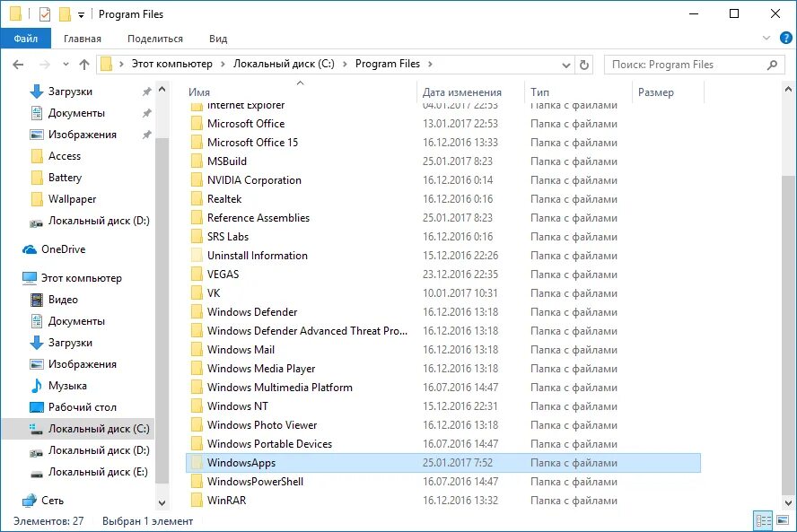Click the navigation pane scrollbar up arrow
The height and width of the screenshot is (532, 797).
click(162, 90)
